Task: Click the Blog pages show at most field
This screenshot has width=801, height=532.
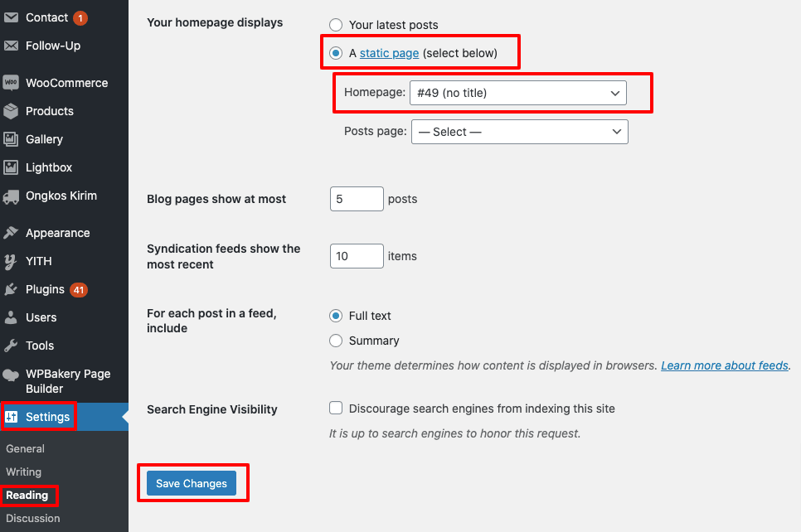Action: click(x=357, y=199)
